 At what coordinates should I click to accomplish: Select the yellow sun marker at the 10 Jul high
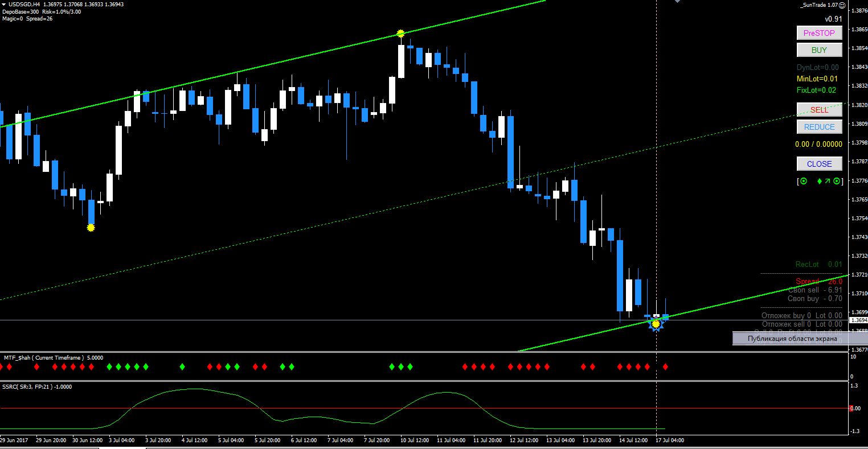(x=401, y=34)
